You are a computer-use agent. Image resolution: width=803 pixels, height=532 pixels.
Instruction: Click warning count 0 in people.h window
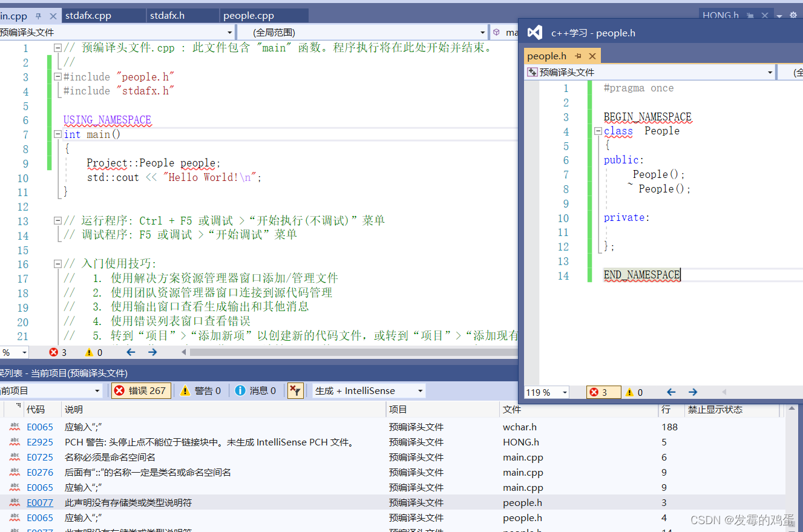click(634, 392)
